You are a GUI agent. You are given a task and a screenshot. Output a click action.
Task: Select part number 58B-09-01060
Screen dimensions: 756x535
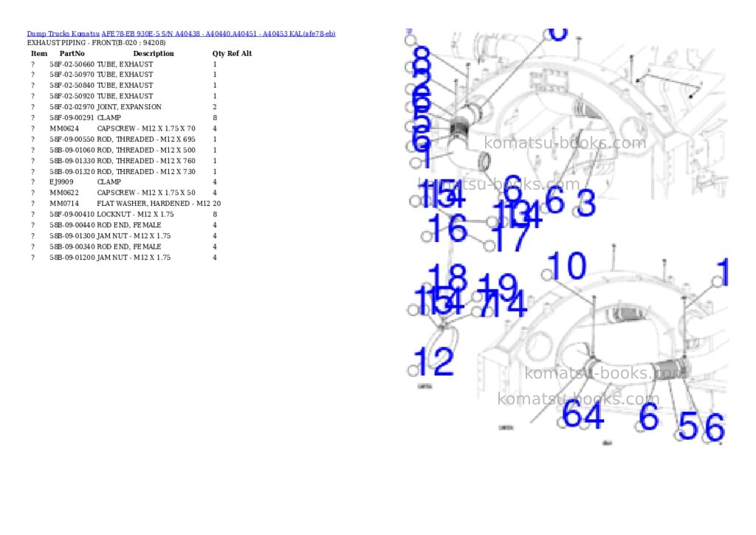72,151
